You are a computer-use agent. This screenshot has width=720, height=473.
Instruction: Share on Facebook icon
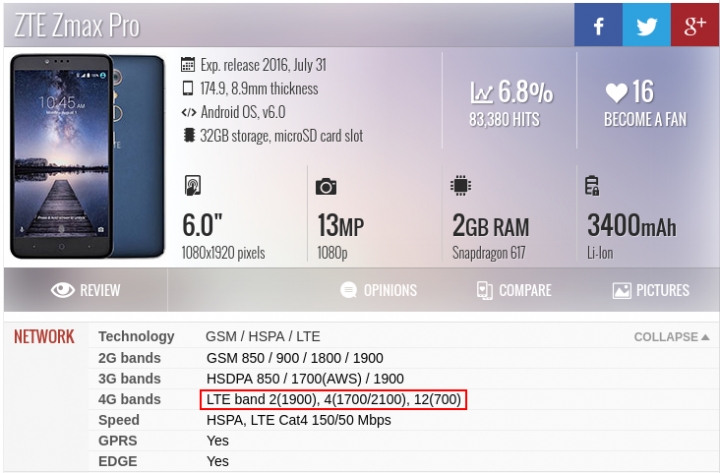(x=598, y=25)
